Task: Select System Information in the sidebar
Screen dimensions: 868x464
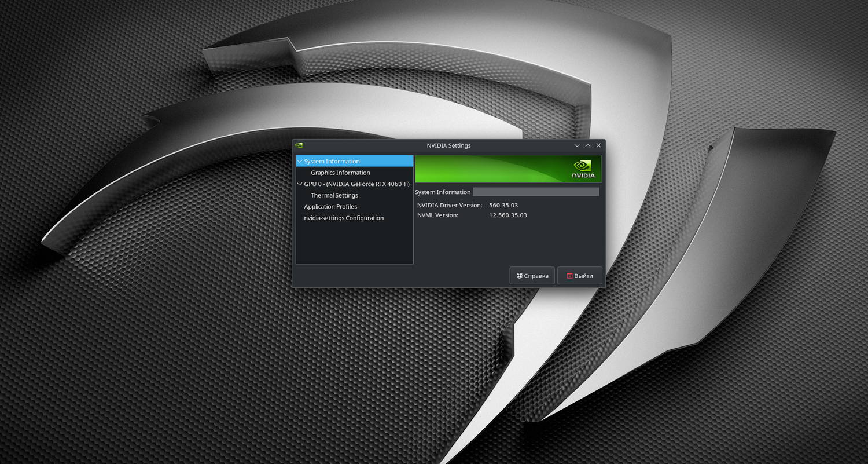Action: pos(355,161)
